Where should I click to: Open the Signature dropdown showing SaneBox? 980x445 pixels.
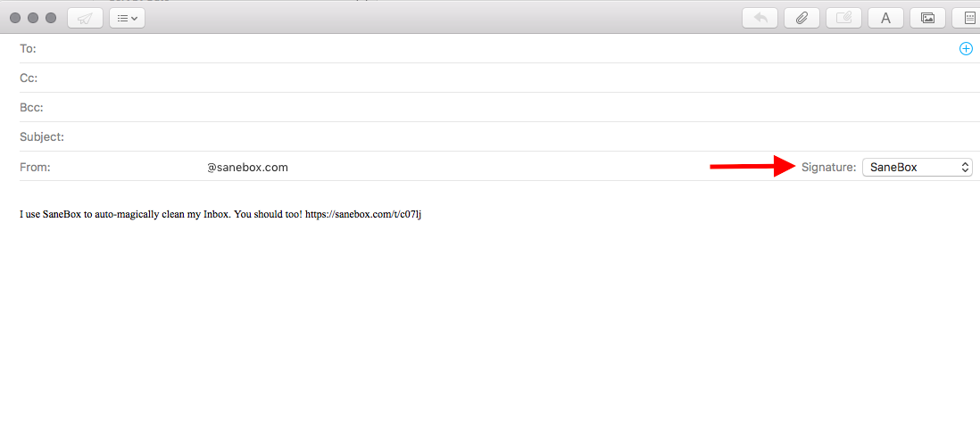coord(917,167)
